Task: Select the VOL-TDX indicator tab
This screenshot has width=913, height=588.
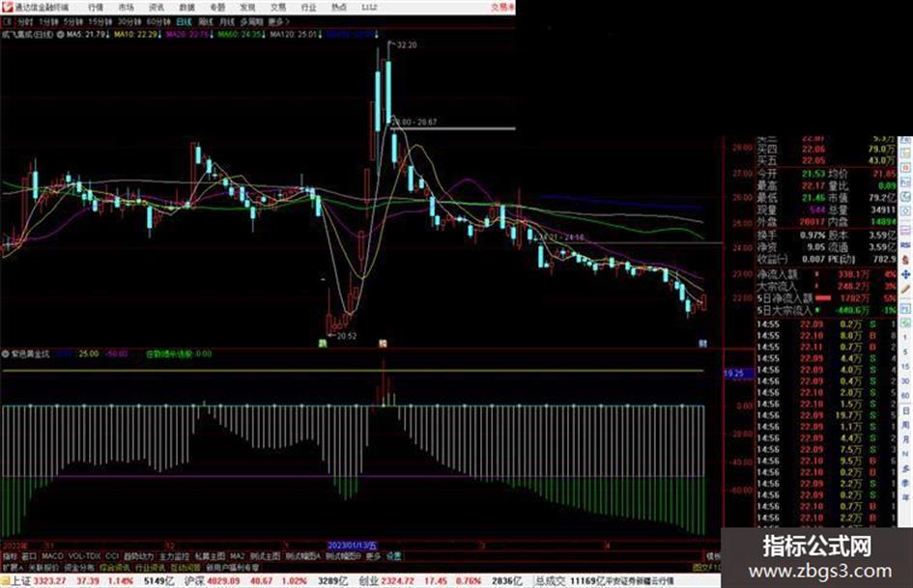Action: click(x=85, y=556)
